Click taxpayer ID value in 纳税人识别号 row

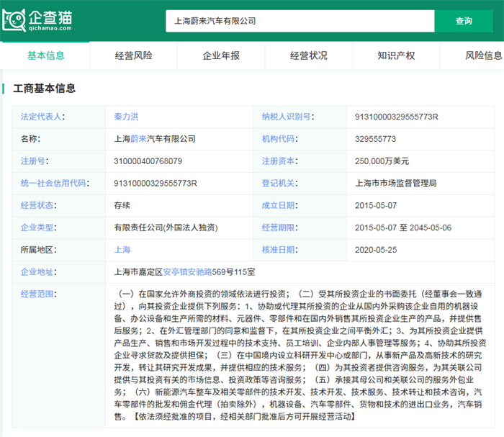[396, 117]
